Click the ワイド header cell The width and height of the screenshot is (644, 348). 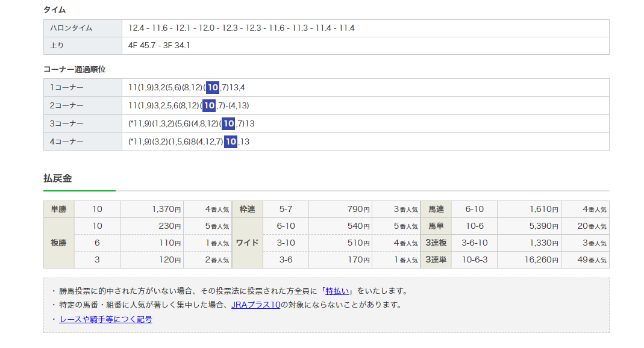(x=247, y=243)
